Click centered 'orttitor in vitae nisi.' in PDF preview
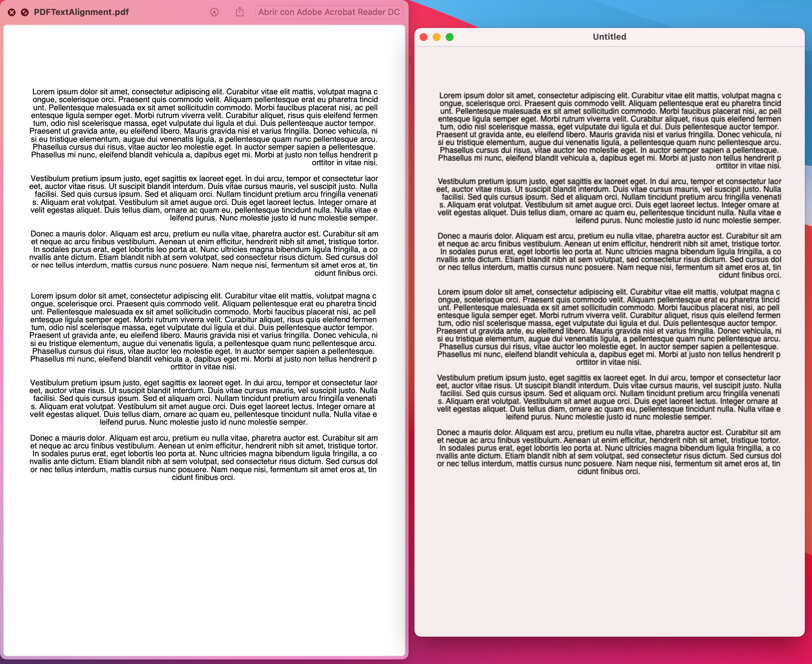812x664 pixels. pos(203,367)
